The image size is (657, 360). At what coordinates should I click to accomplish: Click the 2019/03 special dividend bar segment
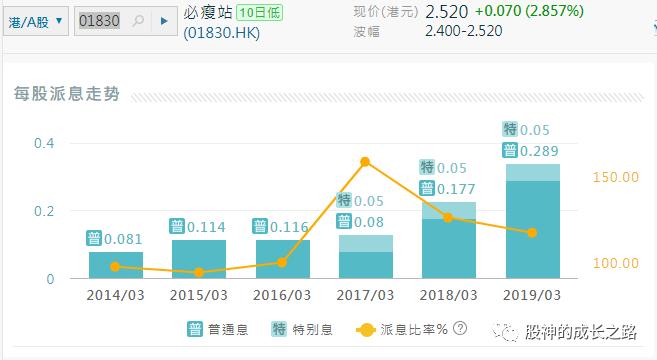533,173
